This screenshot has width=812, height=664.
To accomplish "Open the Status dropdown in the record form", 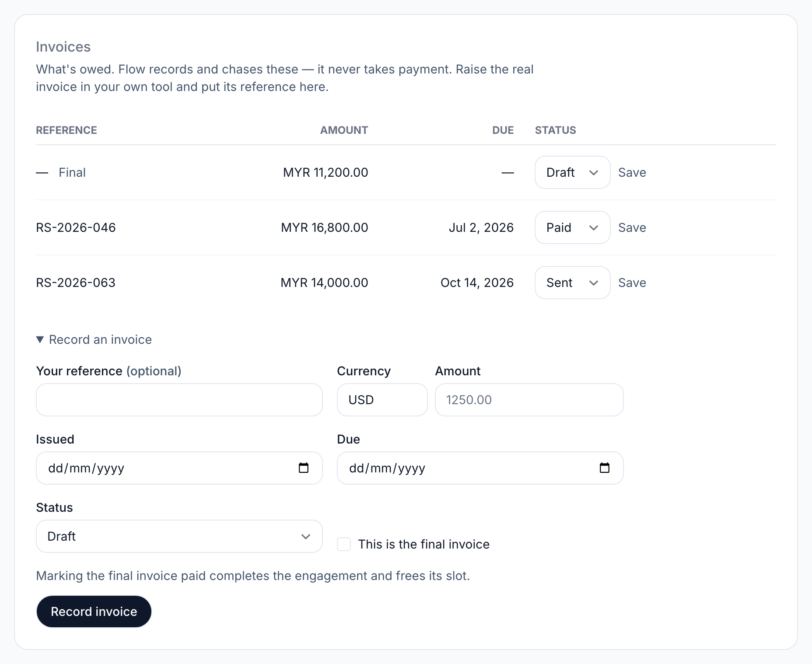I will (x=179, y=536).
